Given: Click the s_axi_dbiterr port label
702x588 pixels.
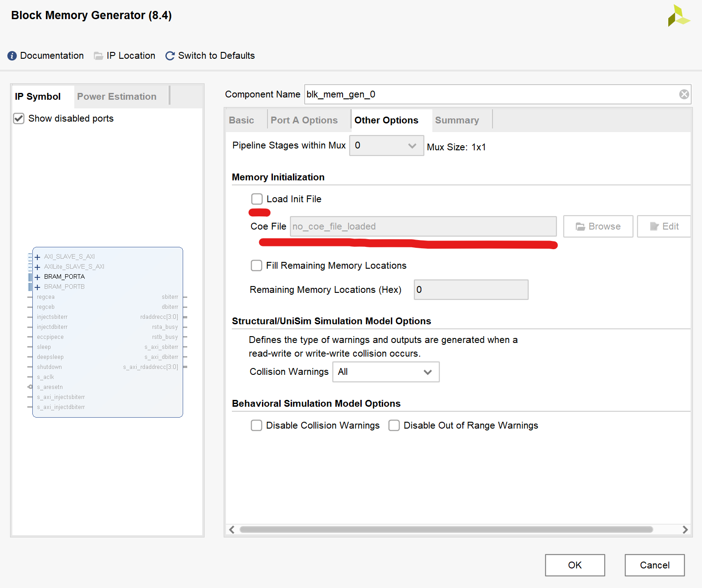Looking at the screenshot, I should click(x=161, y=357).
